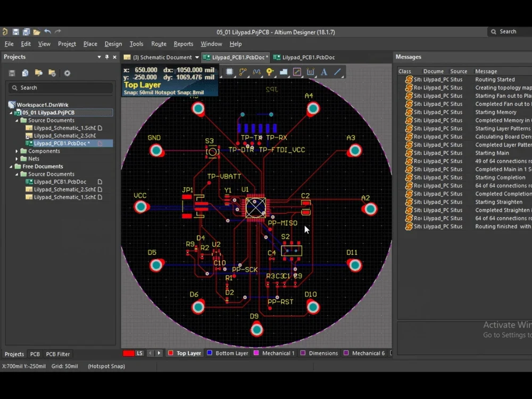
Task: Click inside the Projects Search field
Action: click(60, 87)
